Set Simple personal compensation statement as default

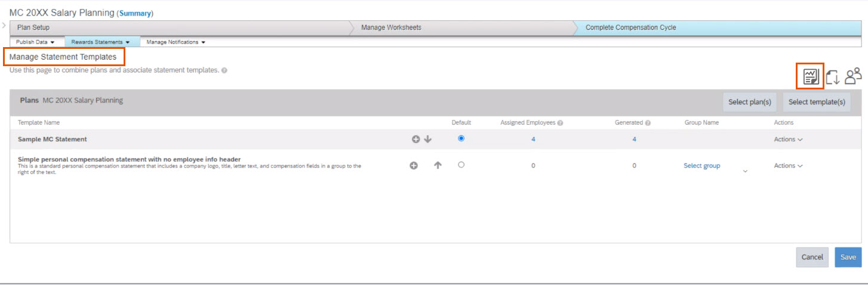[461, 165]
